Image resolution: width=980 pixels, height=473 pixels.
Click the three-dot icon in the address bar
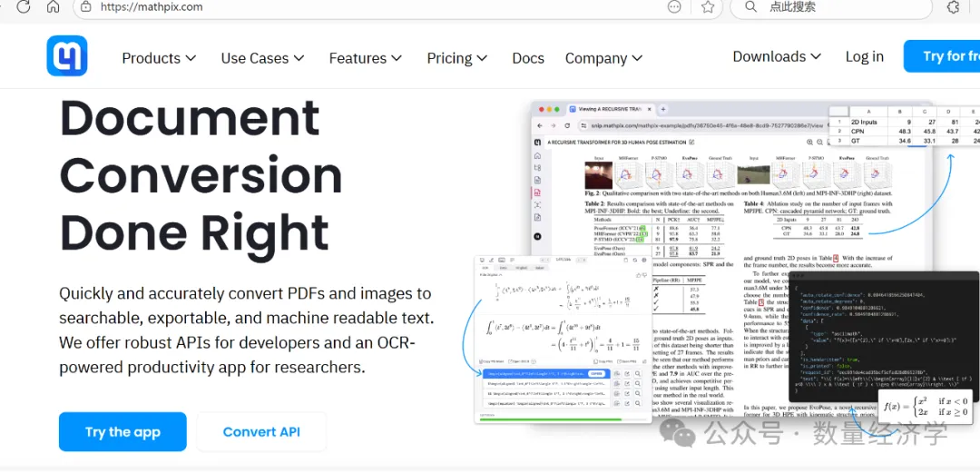674,6
